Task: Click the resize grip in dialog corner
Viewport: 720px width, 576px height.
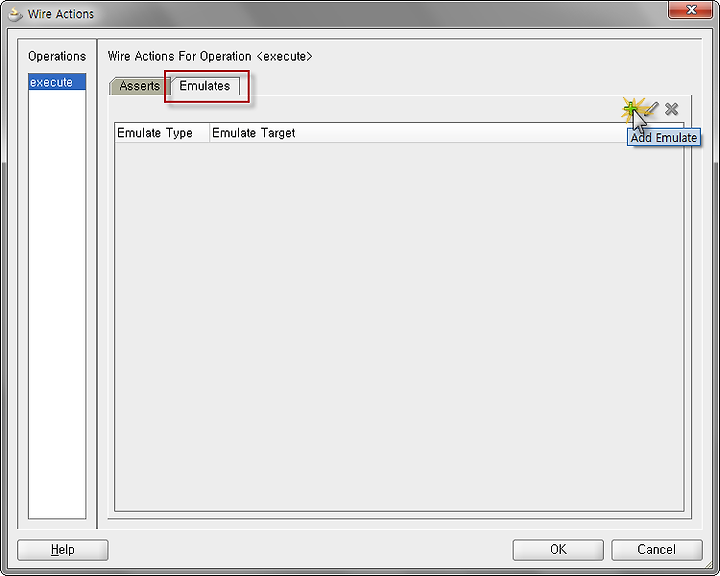Action: pyautogui.click(x=709, y=566)
